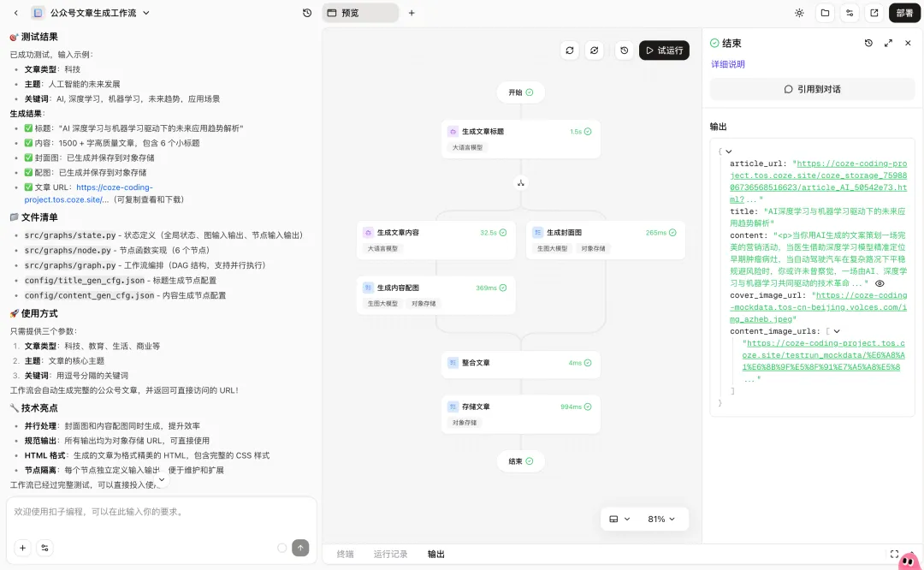Toggle light theme with sun icon
Screen dimensions: 924x570
(799, 13)
